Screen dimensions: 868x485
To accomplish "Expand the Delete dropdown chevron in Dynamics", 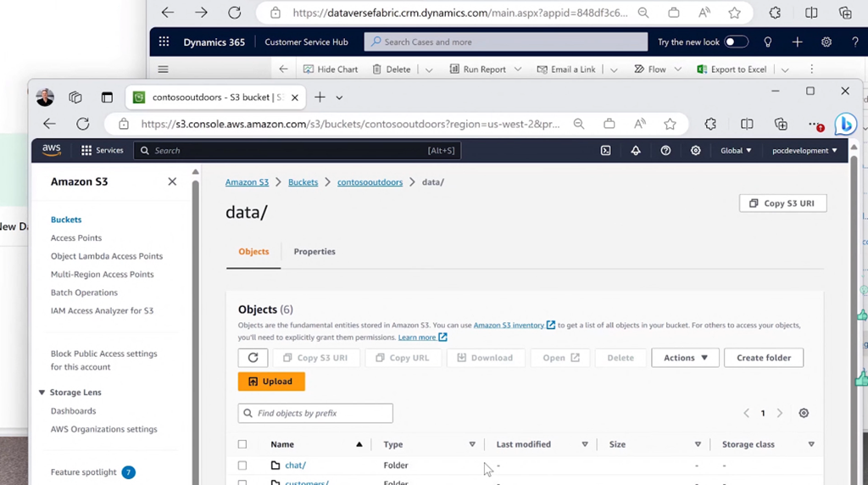I will pos(428,70).
